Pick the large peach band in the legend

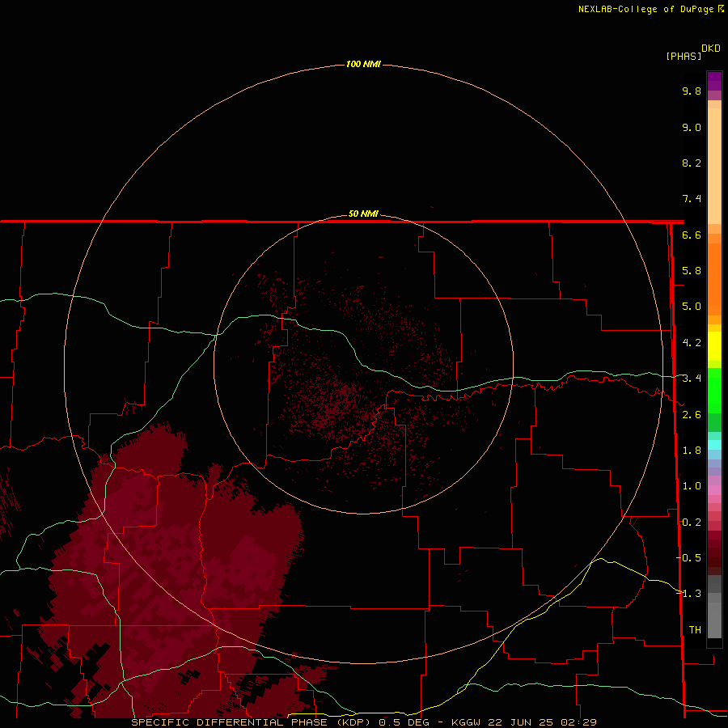point(714,166)
